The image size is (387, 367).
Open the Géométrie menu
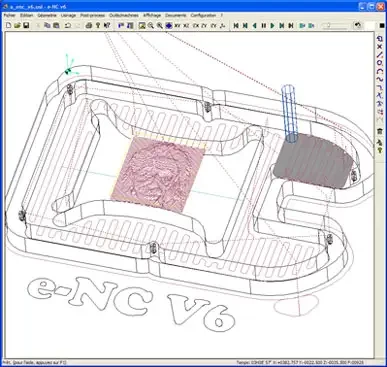pyautogui.click(x=47, y=15)
